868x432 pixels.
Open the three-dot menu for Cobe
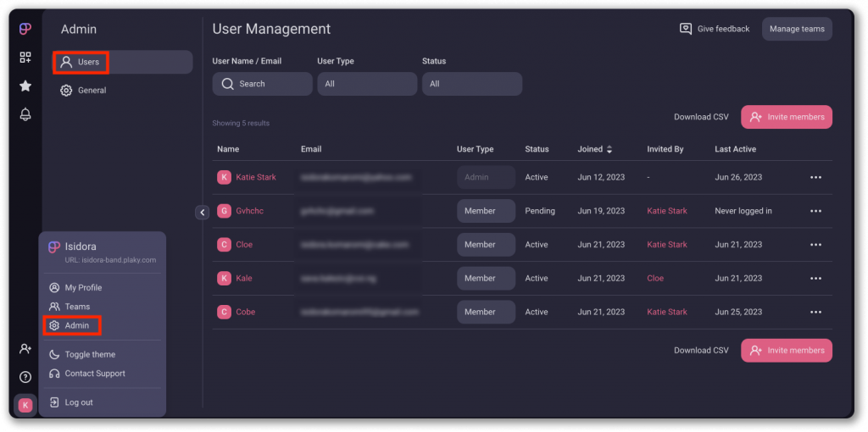(815, 312)
